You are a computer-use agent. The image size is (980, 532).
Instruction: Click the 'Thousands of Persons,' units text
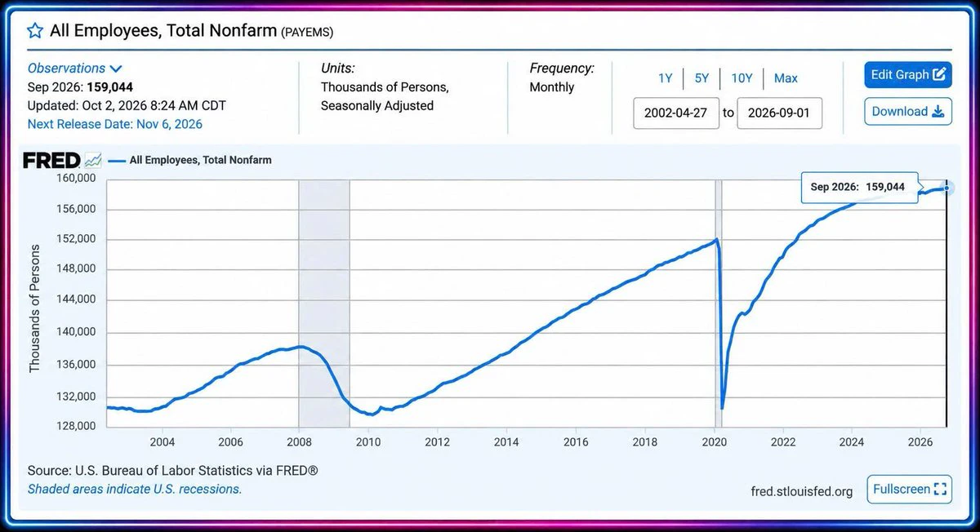385,87
